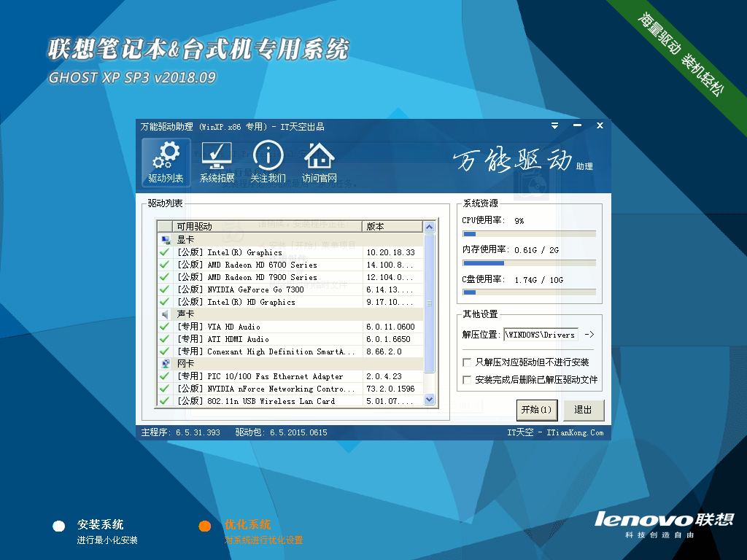The width and height of the screenshot is (747, 560).
Task: Enable 只解压对应驱动但不进行安装 checkbox
Action: [467, 362]
